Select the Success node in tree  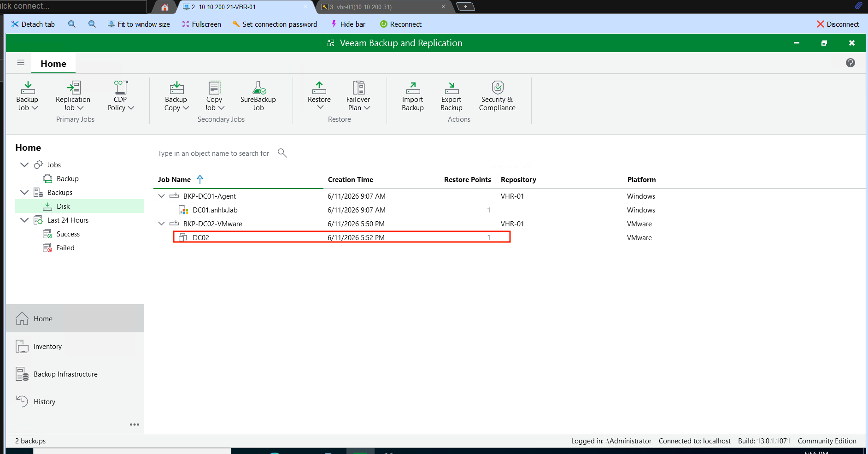pyautogui.click(x=68, y=234)
